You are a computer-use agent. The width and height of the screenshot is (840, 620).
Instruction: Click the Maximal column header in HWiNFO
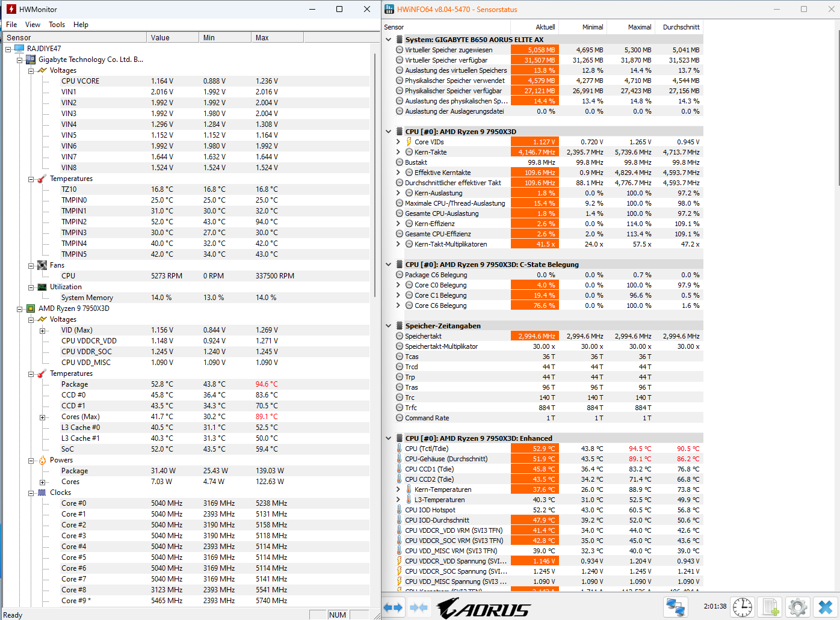point(631,27)
